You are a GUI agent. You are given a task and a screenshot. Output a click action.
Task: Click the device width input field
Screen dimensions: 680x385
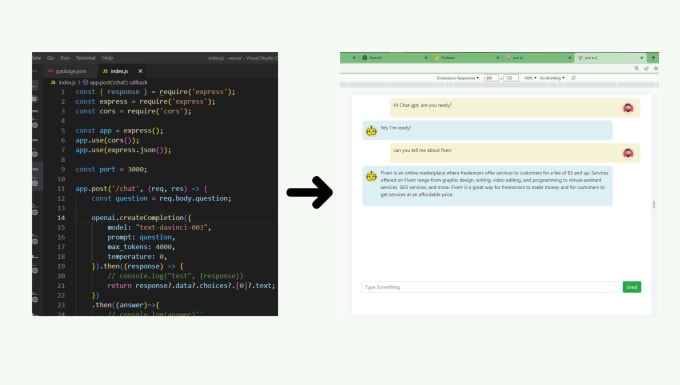coord(491,78)
